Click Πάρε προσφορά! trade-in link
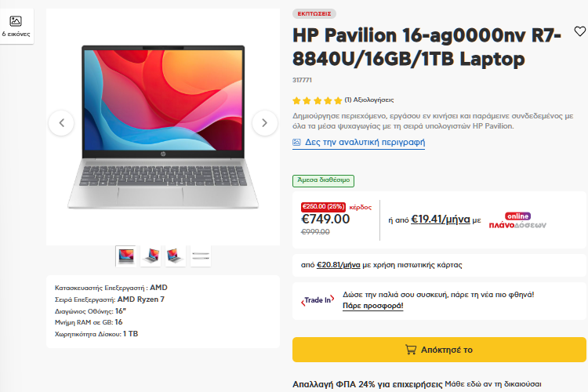This screenshot has height=392, width=588. (x=372, y=306)
